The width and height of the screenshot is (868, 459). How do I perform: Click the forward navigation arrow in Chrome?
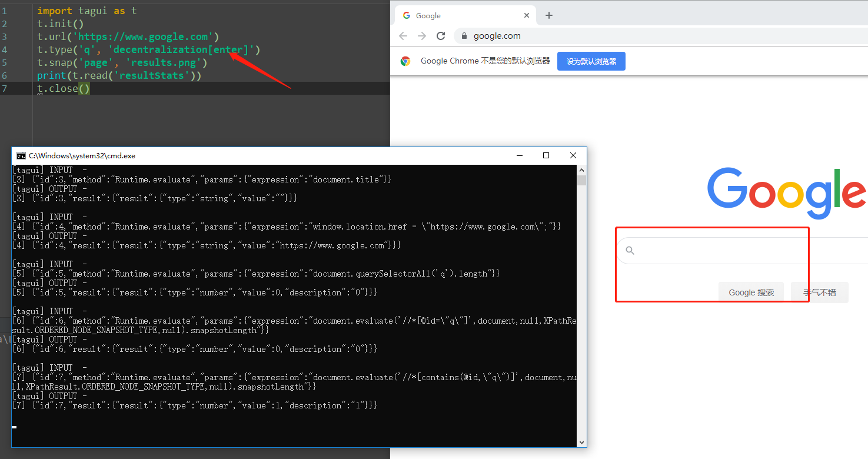coord(421,36)
